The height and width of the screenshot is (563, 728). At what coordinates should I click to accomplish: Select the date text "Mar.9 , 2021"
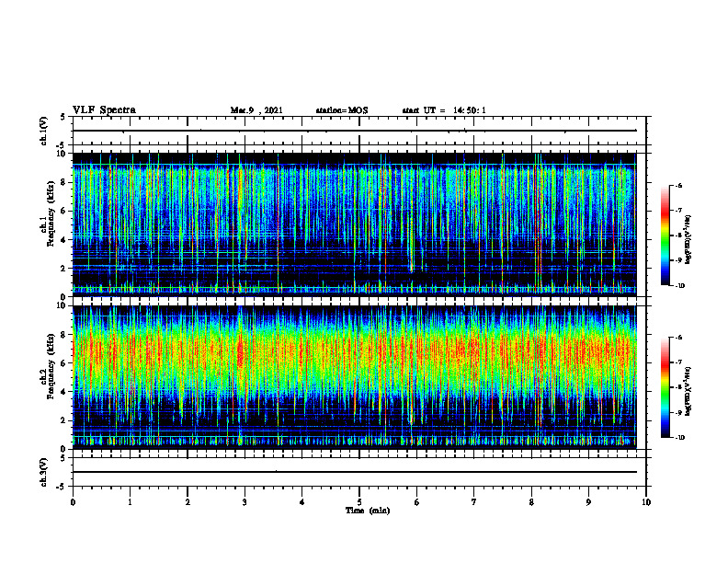point(256,110)
